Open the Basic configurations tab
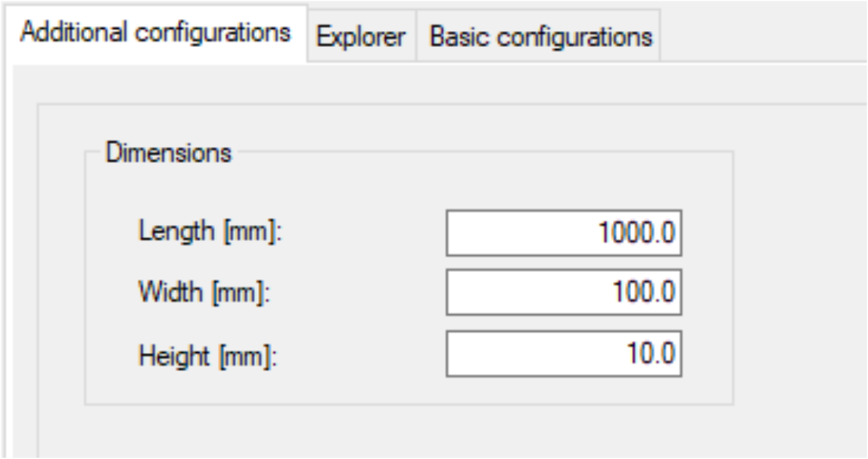 click(x=540, y=36)
